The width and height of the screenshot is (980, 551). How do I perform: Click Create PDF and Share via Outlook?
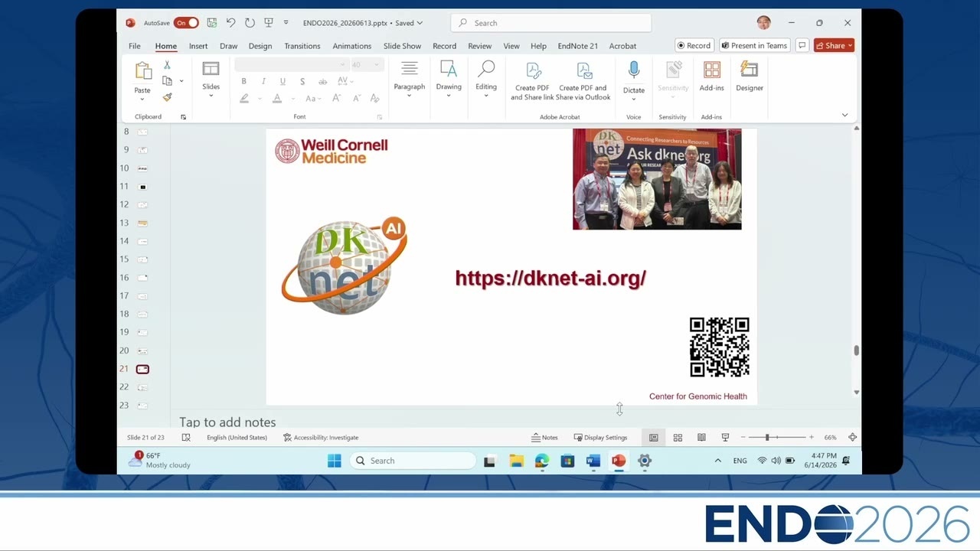[x=583, y=80]
